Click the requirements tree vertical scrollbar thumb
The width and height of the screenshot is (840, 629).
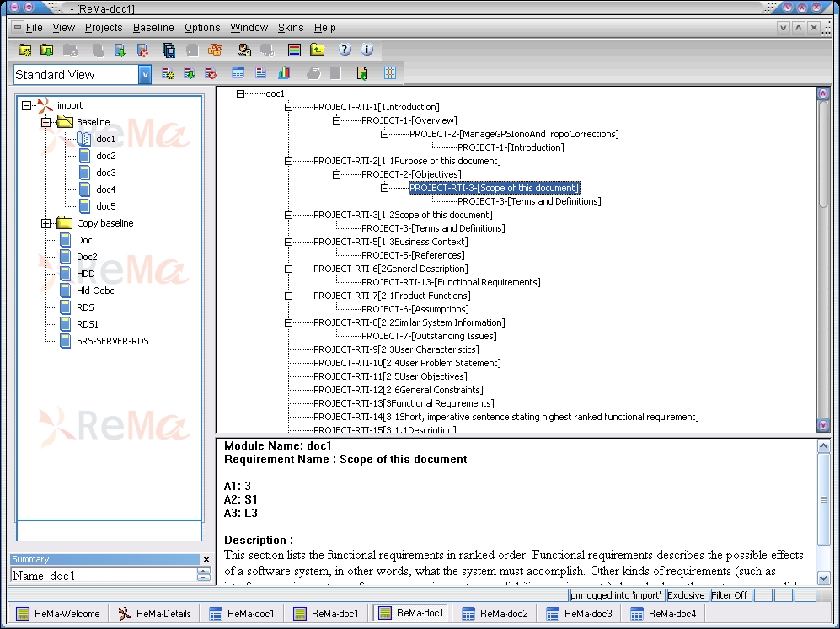click(x=823, y=153)
